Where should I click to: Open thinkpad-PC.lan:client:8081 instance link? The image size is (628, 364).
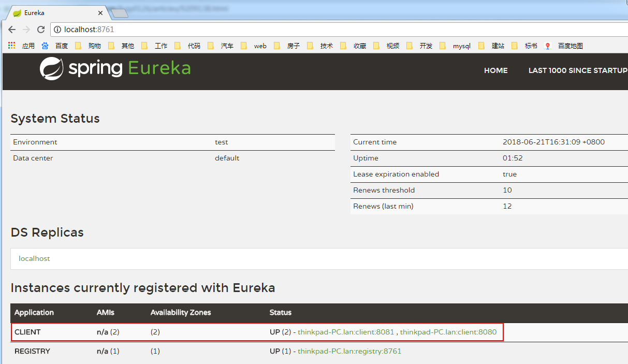[x=346, y=332]
